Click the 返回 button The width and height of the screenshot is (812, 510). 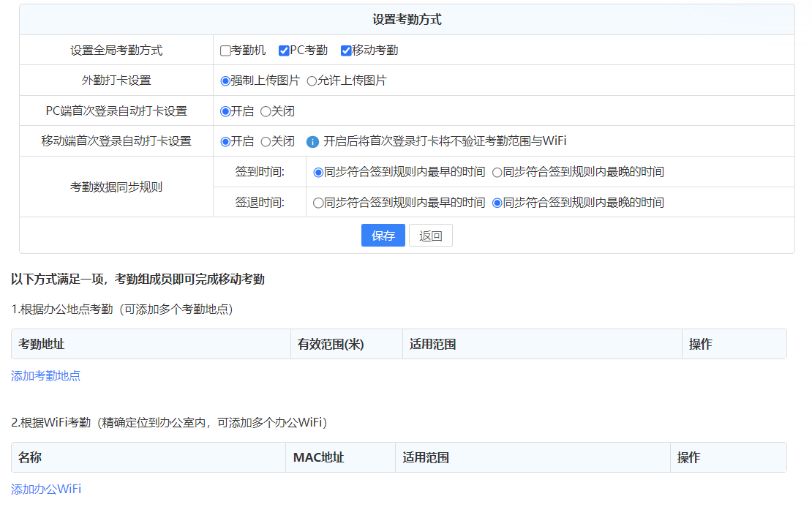pos(430,236)
